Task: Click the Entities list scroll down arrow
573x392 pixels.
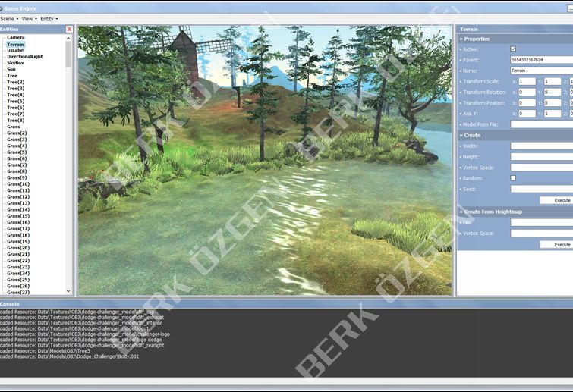Action: pyautogui.click(x=68, y=291)
